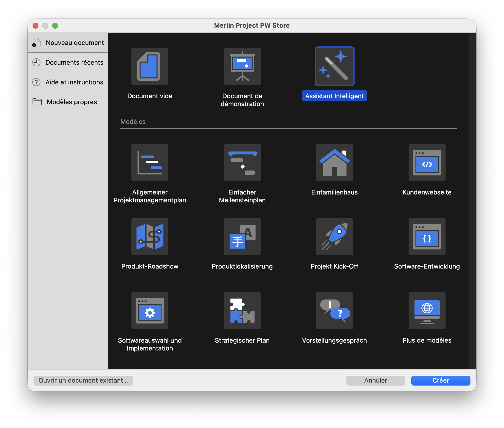Click Ouvrir un document existant… button

coord(83,380)
